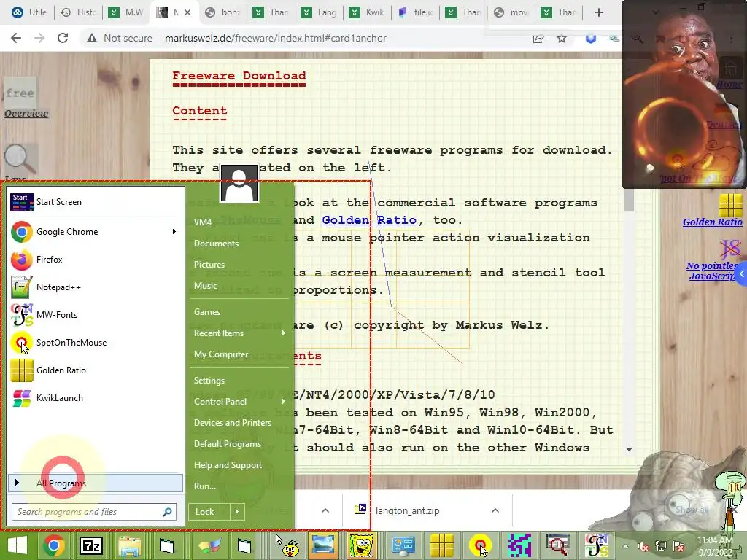Switch to the Kwik tab

[367, 12]
